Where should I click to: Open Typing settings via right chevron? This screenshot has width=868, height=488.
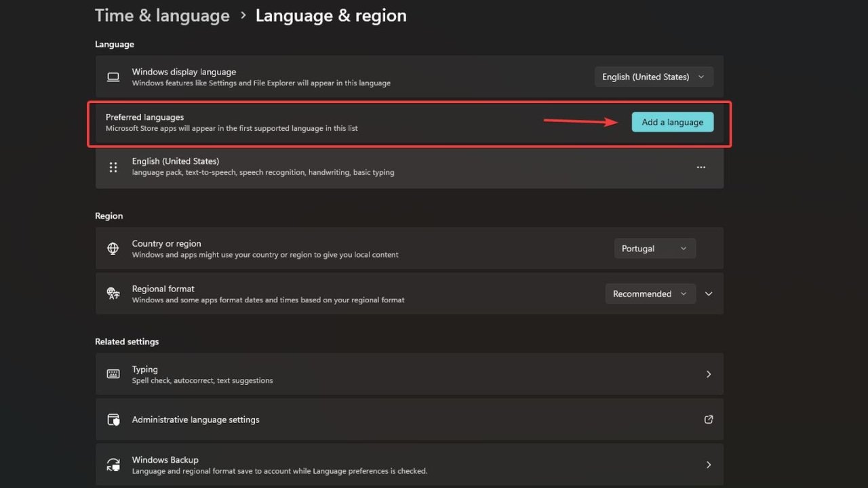coord(709,374)
